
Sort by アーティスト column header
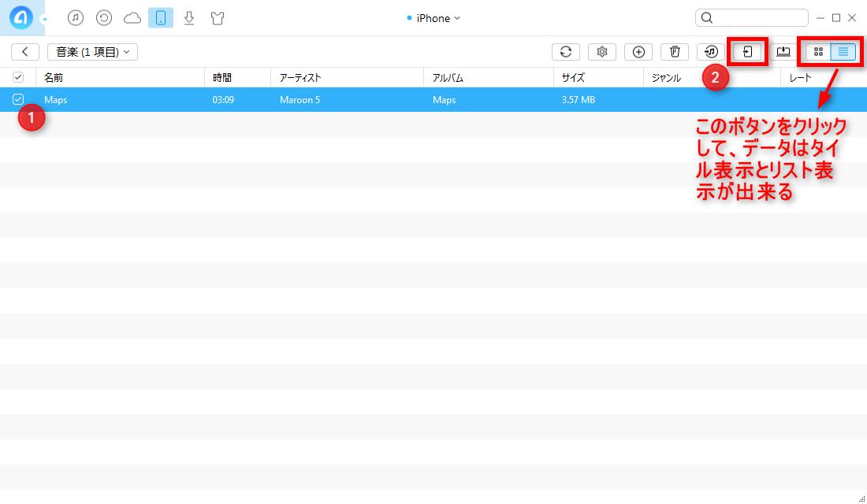point(348,78)
